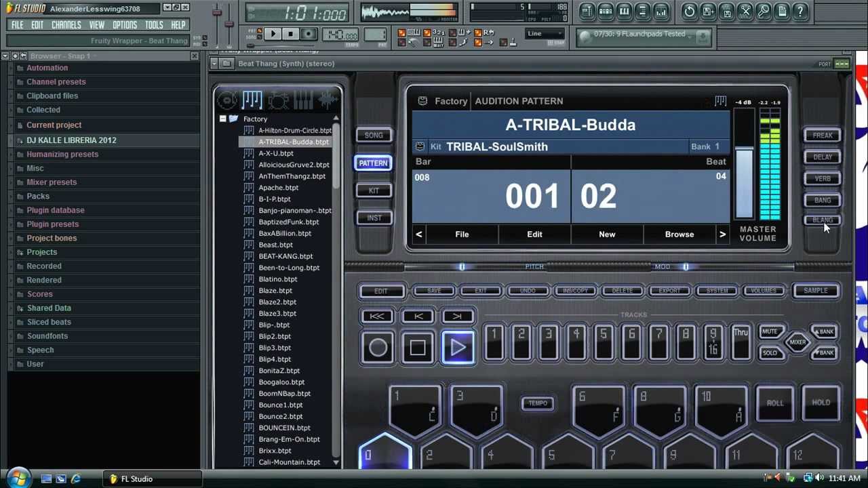Click the SAMPLE button

(x=816, y=291)
